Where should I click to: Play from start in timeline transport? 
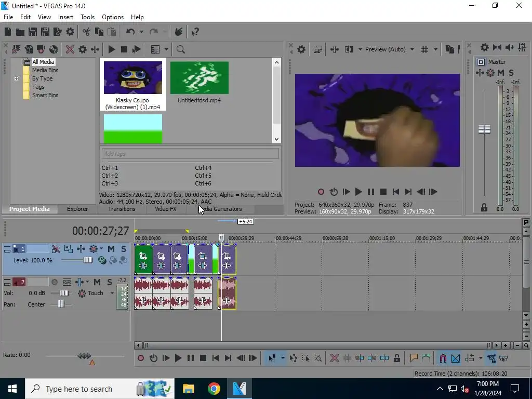pyautogui.click(x=166, y=358)
